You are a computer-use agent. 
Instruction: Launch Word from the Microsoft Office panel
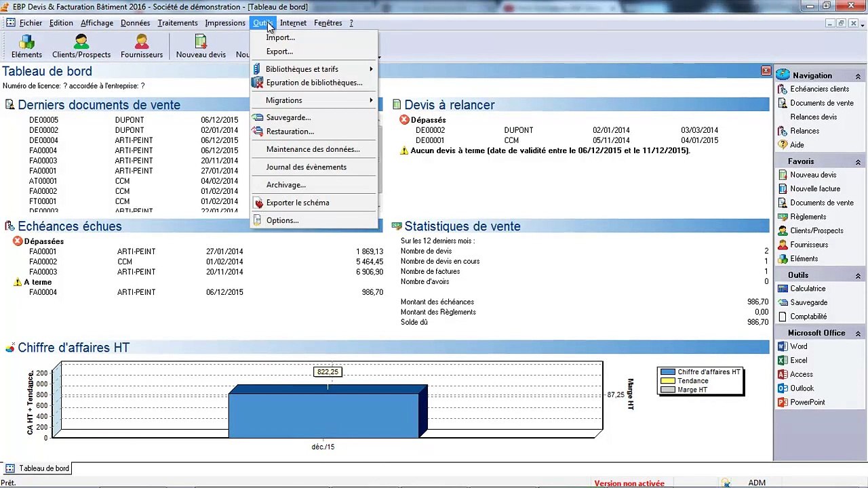pos(792,346)
